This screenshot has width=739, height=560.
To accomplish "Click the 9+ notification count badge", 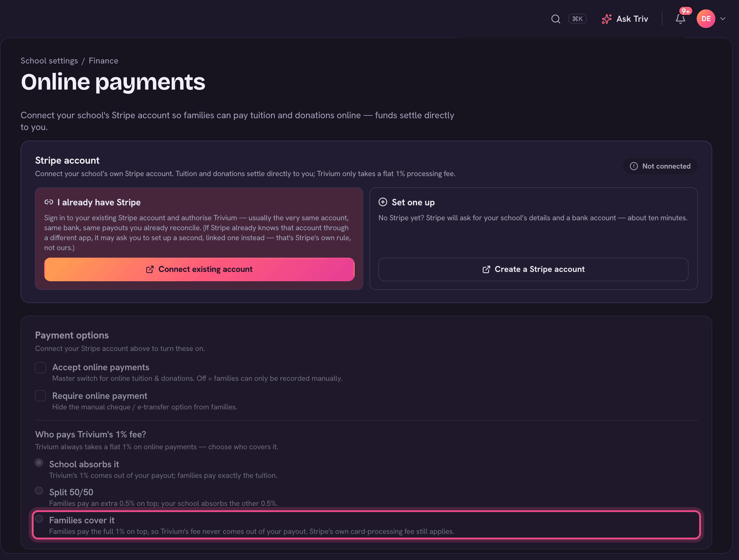I will point(686,11).
